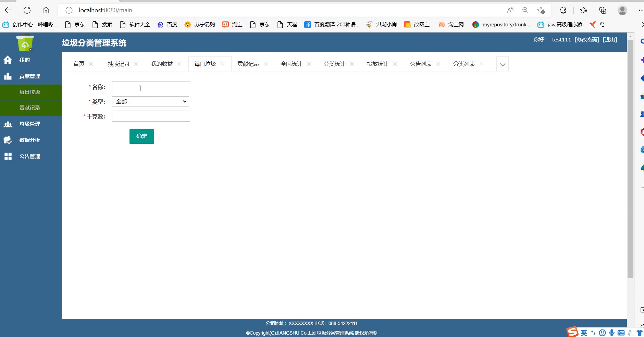The height and width of the screenshot is (337, 644).
Task: Open the soft keyboard icon in input bar
Action: [621, 333]
